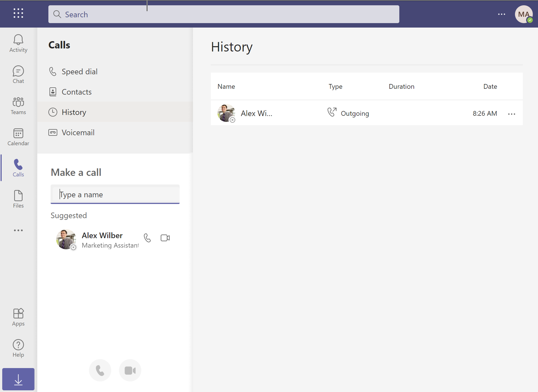
Task: Open more options in the title bar
Action: tap(501, 14)
